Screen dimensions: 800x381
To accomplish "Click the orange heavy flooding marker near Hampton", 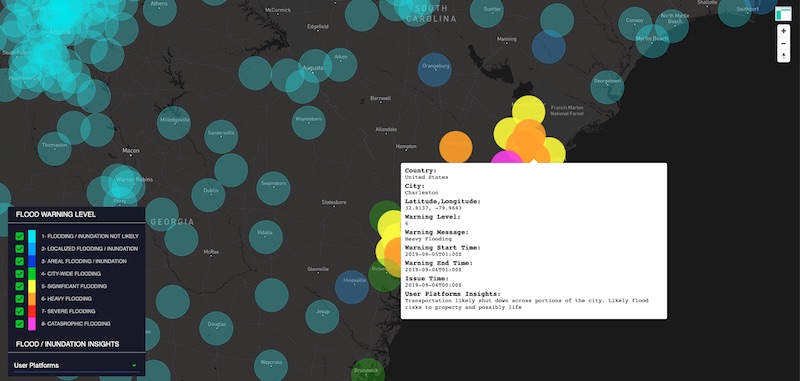I will [x=456, y=147].
